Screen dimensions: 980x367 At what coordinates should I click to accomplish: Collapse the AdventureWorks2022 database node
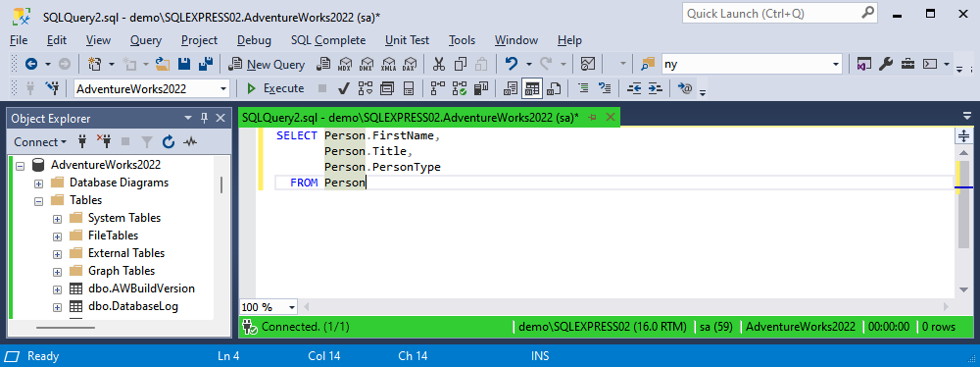pos(21,166)
